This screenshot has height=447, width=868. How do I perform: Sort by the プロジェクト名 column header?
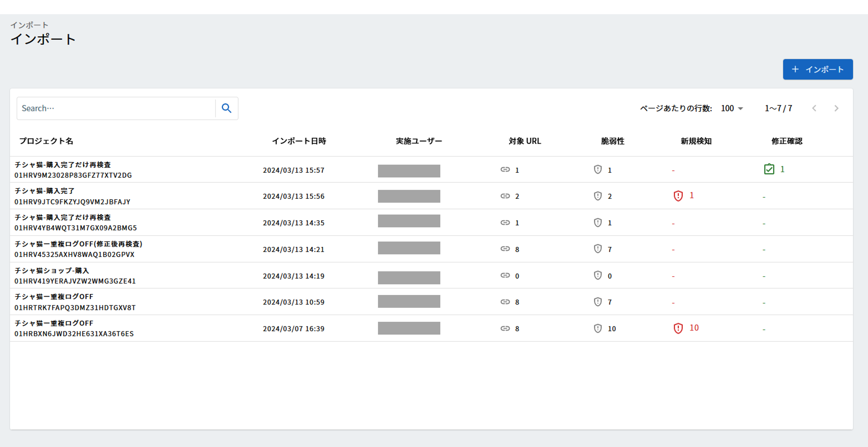pyautogui.click(x=47, y=141)
